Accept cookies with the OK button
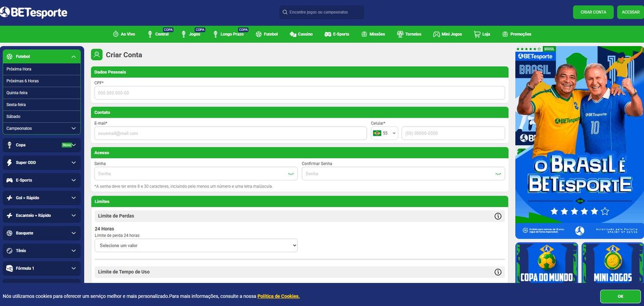The width and height of the screenshot is (644, 306). point(620,296)
